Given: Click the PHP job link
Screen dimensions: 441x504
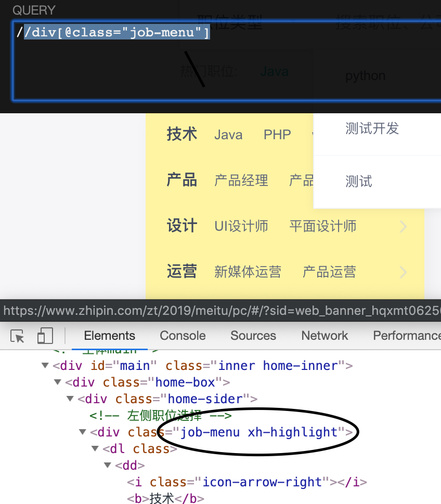Looking at the screenshot, I should [277, 135].
